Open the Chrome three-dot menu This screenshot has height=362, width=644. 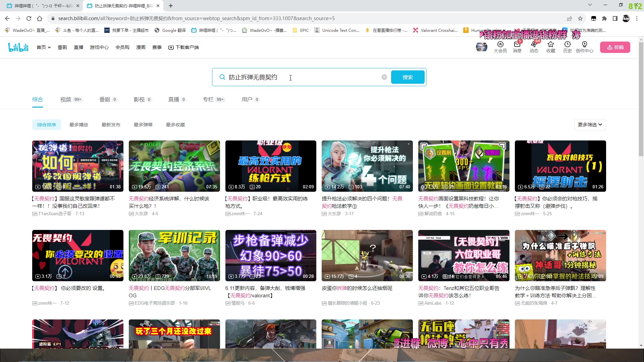point(637,18)
